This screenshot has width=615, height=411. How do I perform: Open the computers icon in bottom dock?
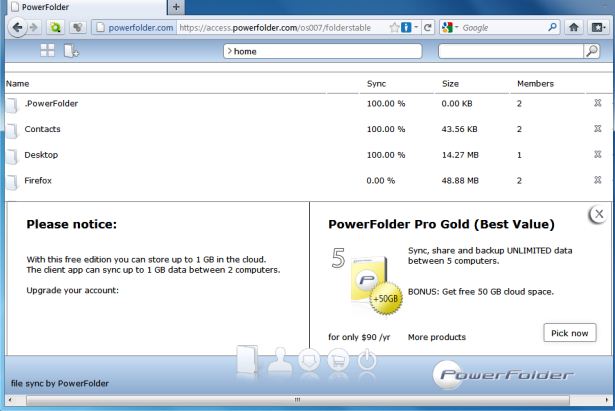[x=309, y=360]
